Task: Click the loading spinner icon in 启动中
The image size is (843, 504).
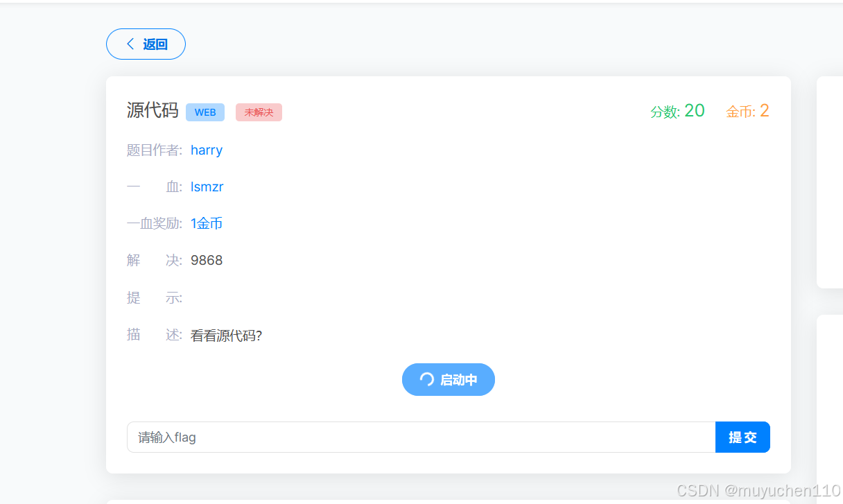Action: coord(427,380)
